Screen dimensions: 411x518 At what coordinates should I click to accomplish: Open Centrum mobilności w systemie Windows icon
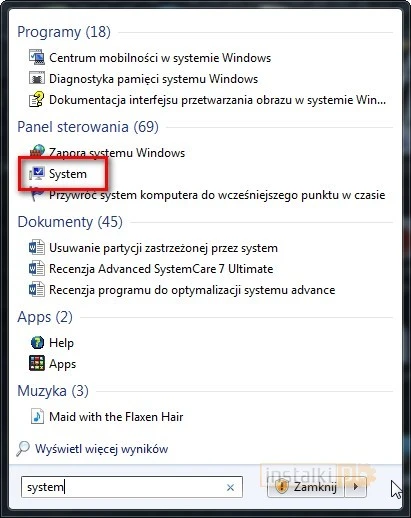tap(37, 57)
